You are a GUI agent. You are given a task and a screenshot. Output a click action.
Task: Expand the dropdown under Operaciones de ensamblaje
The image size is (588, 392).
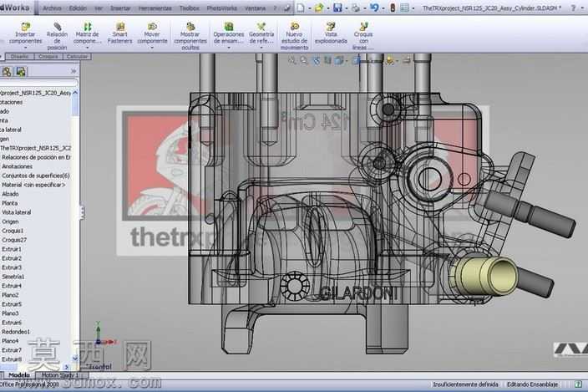point(229,48)
